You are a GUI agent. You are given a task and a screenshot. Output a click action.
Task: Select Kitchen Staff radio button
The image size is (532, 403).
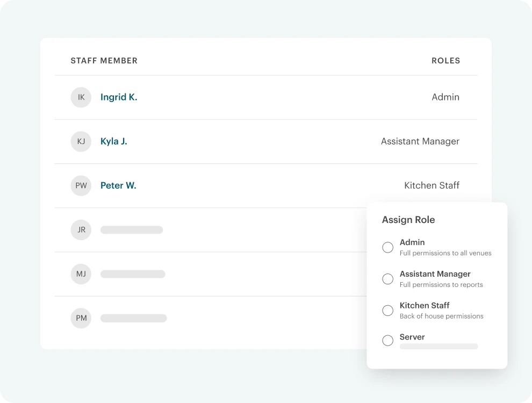pyautogui.click(x=388, y=311)
